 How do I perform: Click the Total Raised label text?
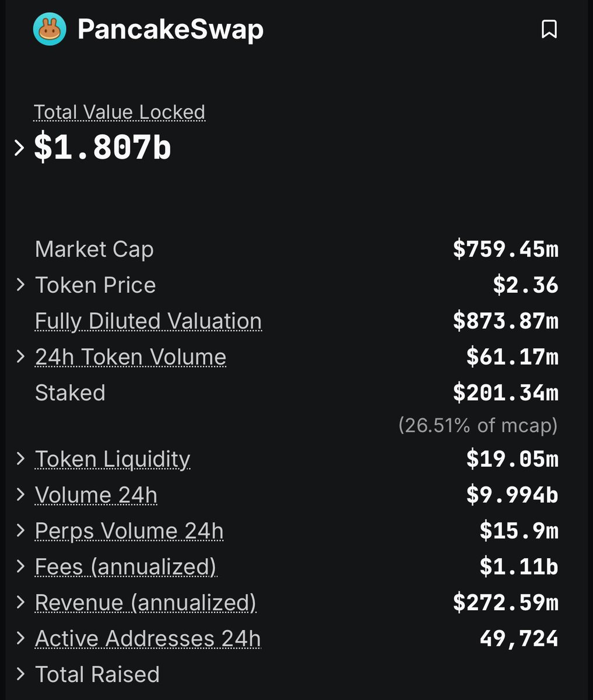97,674
